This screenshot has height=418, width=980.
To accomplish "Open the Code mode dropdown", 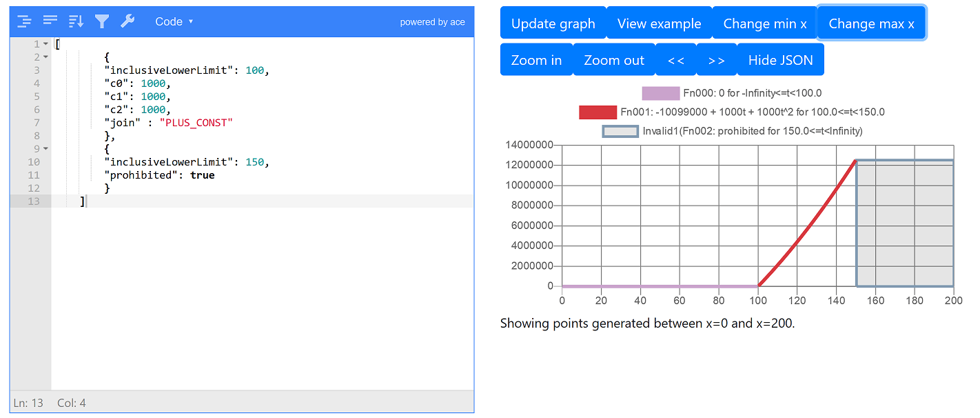I will tap(174, 21).
